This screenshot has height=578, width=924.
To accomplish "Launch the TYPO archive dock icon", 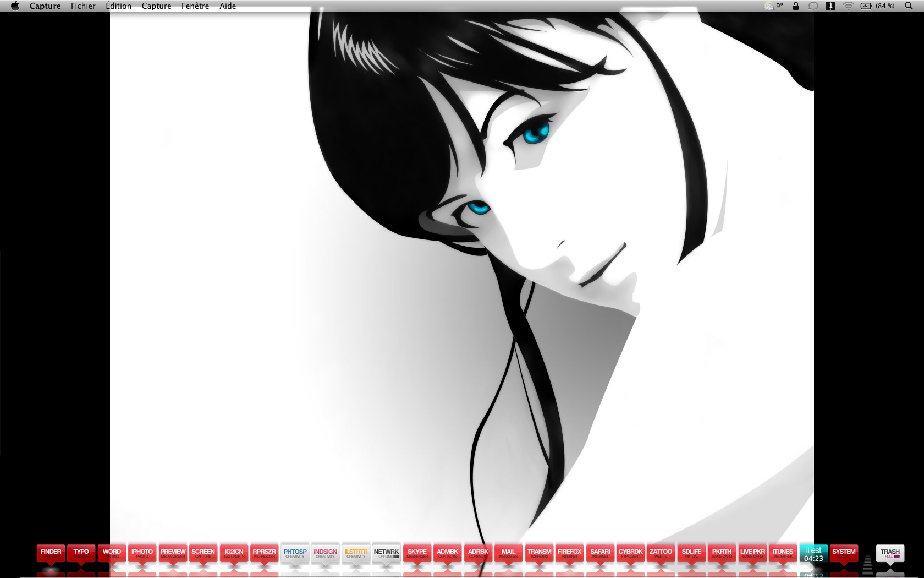I will (x=81, y=553).
